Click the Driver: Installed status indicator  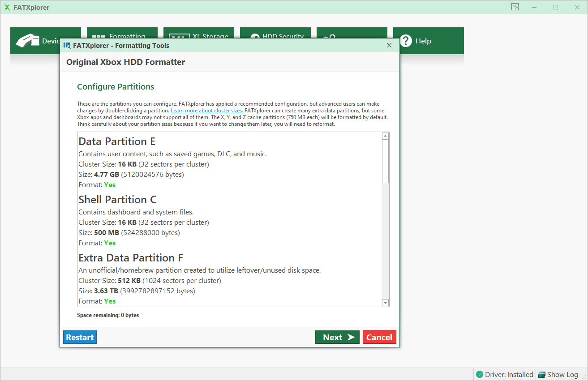coord(505,374)
